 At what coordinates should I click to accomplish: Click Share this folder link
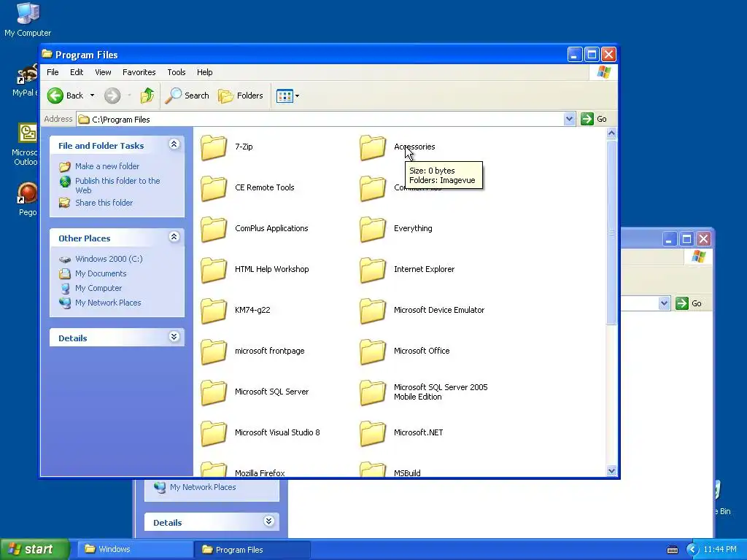[104, 203]
